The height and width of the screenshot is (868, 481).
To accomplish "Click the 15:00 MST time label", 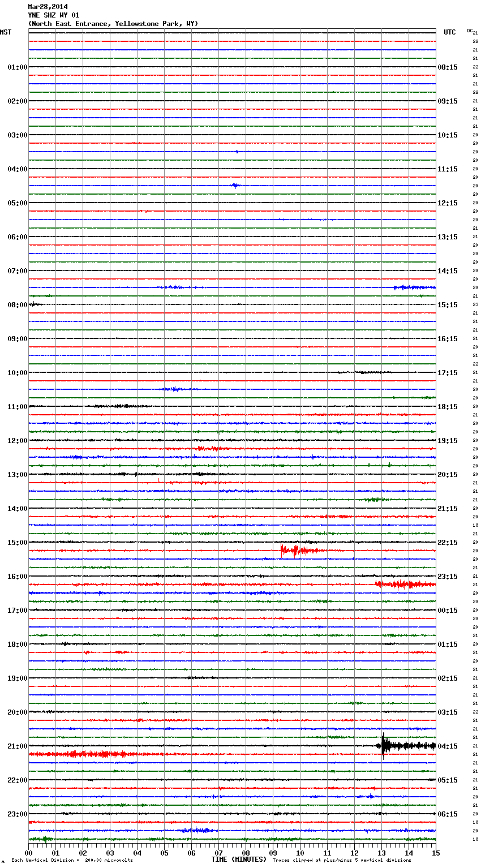I will 18,543.
